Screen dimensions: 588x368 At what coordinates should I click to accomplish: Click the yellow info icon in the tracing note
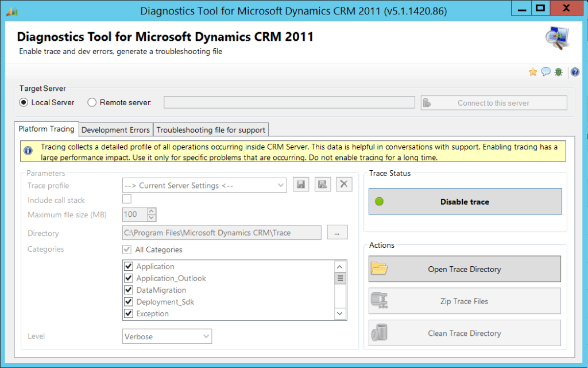coord(28,151)
